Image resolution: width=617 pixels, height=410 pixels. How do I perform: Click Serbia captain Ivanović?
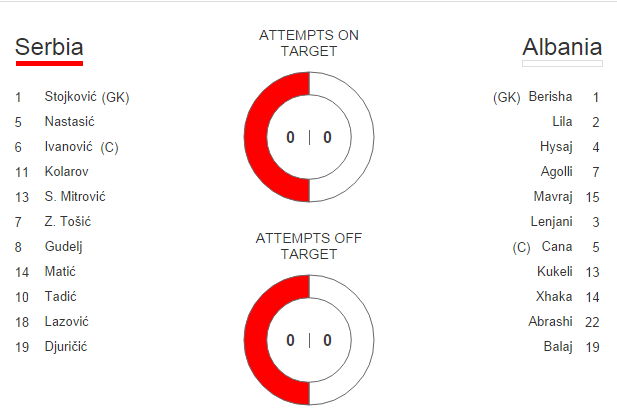click(70, 147)
